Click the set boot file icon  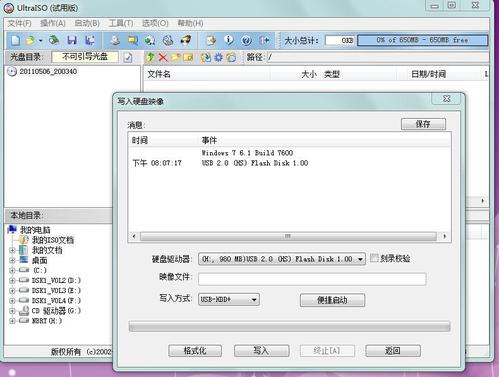point(231,57)
